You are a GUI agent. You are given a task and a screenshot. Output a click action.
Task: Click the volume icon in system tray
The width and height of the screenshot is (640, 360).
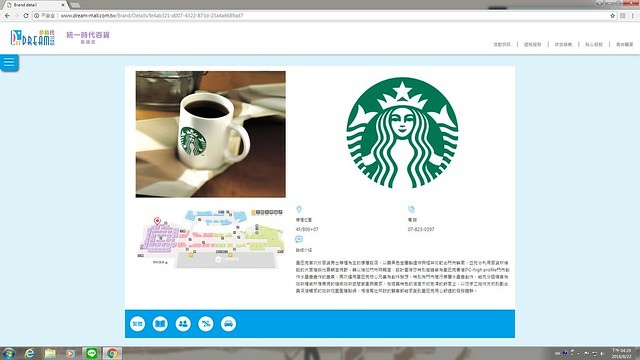pyautogui.click(x=602, y=353)
